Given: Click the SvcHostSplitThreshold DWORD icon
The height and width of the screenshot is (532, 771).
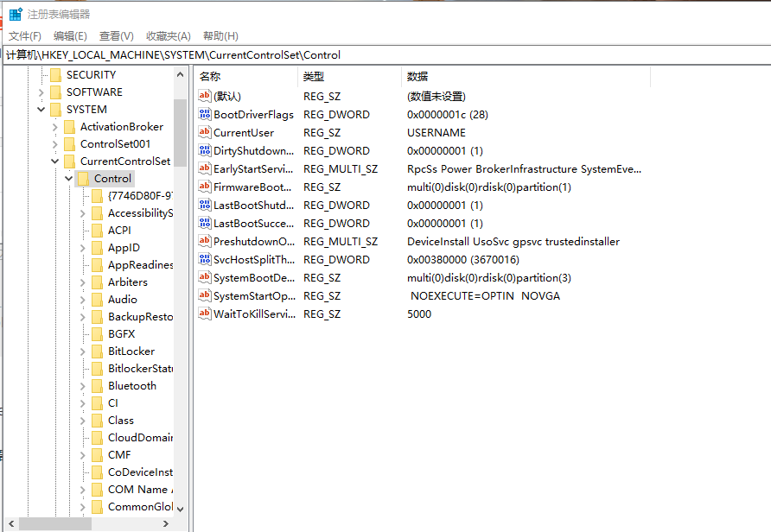Looking at the screenshot, I should coord(205,260).
